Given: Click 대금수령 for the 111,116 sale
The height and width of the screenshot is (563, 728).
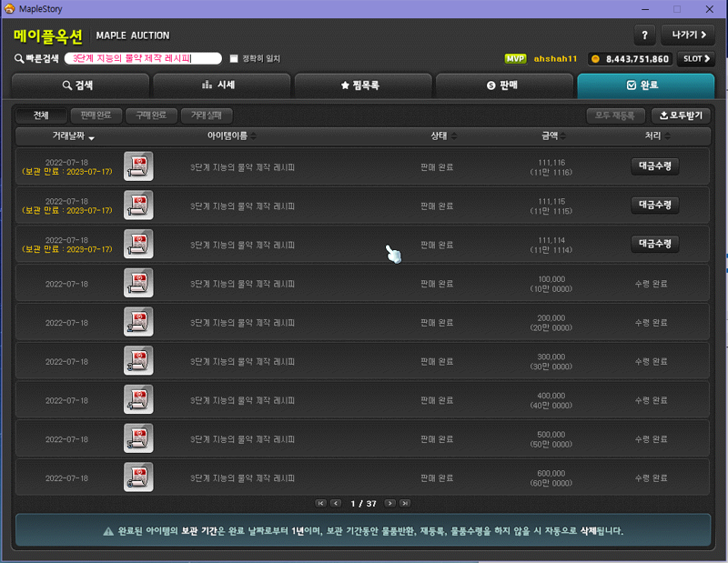Looking at the screenshot, I should [x=655, y=166].
